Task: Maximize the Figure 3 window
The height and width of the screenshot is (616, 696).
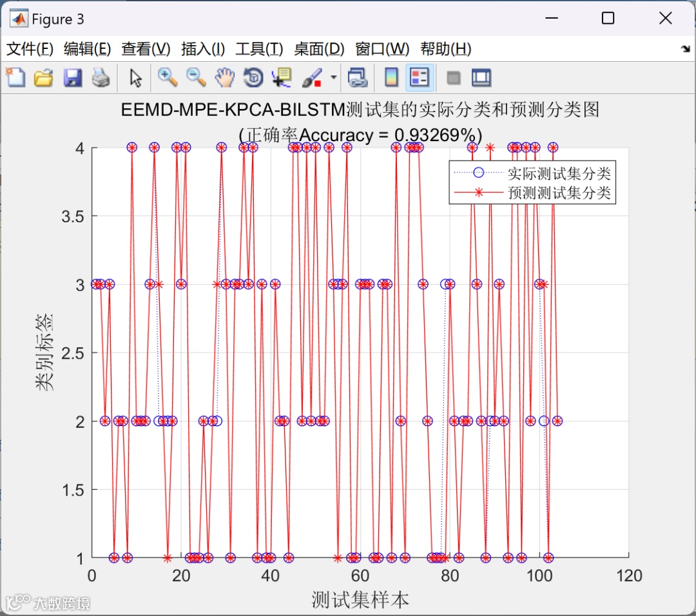Action: (x=608, y=18)
